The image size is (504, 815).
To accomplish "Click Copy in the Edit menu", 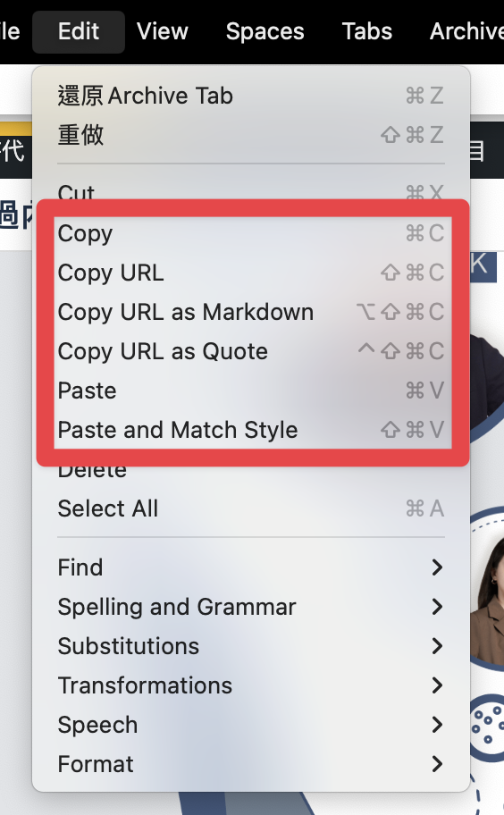I will click(x=251, y=233).
